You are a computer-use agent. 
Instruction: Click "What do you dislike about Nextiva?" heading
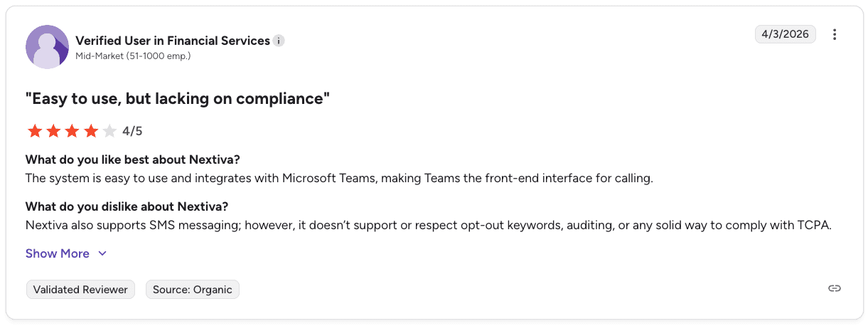click(127, 206)
